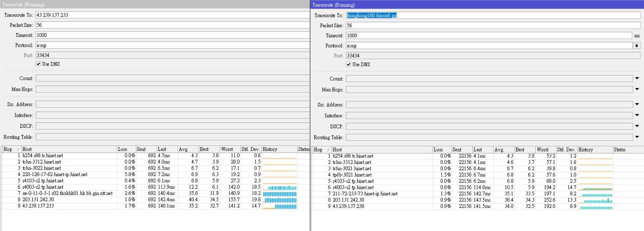Sort by Sent column in discord.gg window
The image size is (644, 231).
pyautogui.click(x=461, y=150)
